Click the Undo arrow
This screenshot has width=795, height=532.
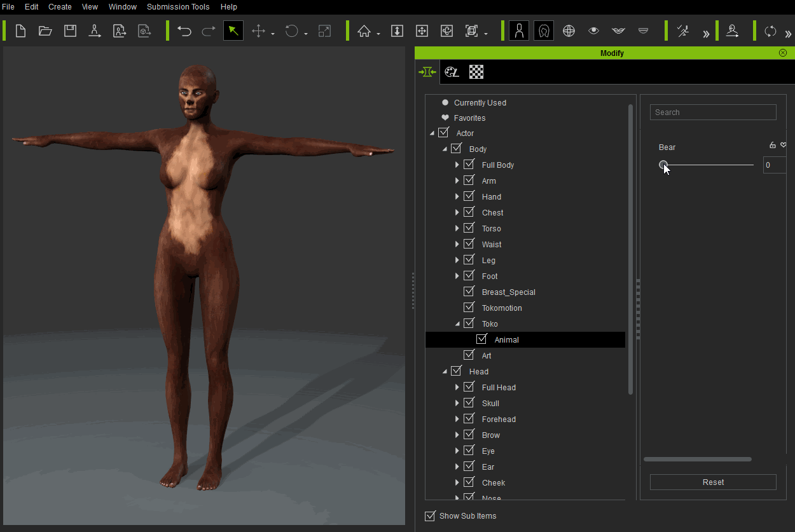click(184, 31)
